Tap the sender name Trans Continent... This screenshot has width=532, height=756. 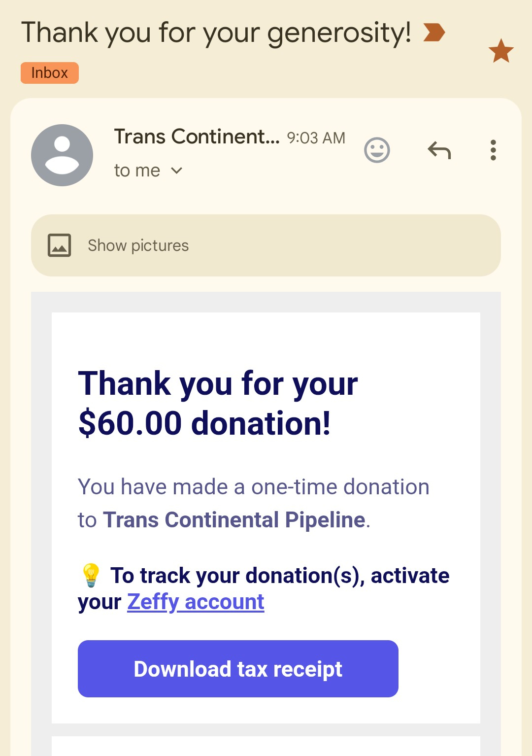(197, 137)
